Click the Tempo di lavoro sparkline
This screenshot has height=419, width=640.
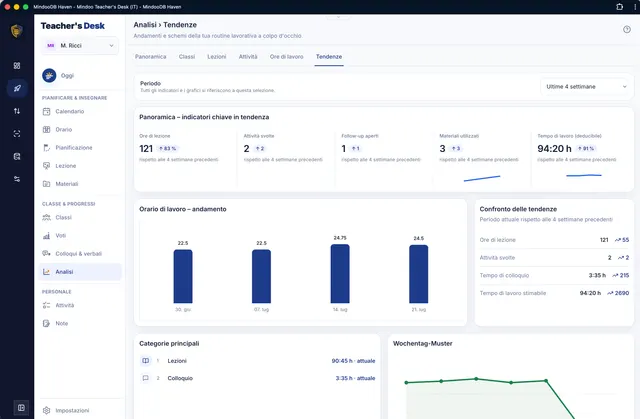click(x=584, y=175)
